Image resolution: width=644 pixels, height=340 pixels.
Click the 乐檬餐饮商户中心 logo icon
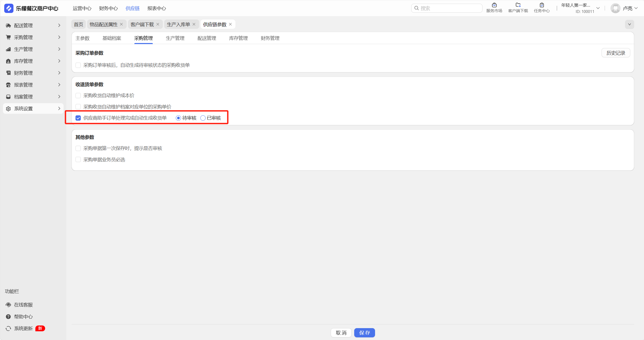coord(9,8)
